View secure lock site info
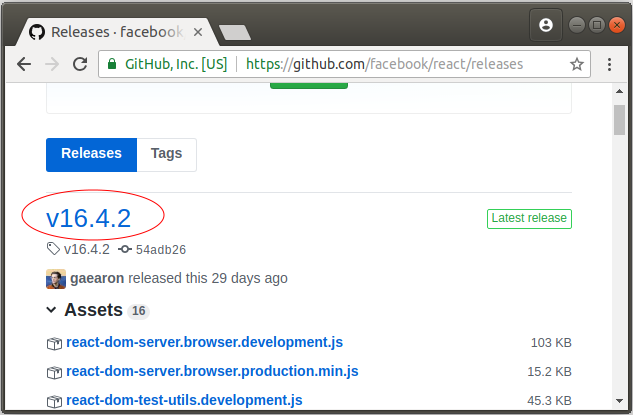This screenshot has width=633, height=415. click(112, 64)
